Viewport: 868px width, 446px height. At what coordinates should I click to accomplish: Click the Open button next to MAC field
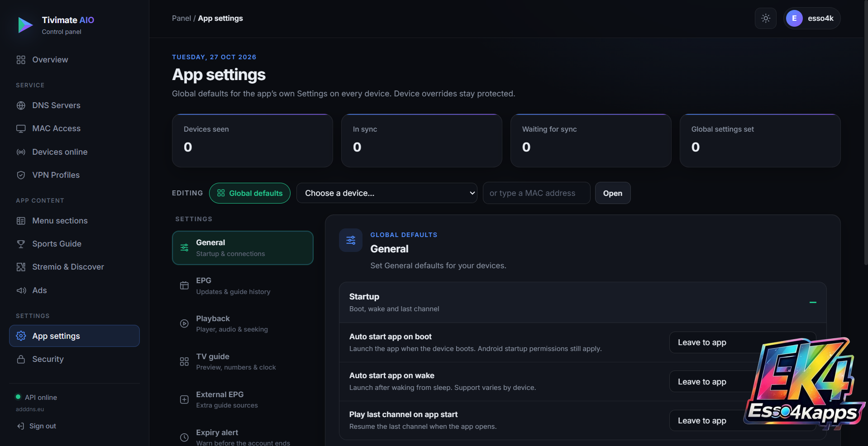[x=613, y=193]
